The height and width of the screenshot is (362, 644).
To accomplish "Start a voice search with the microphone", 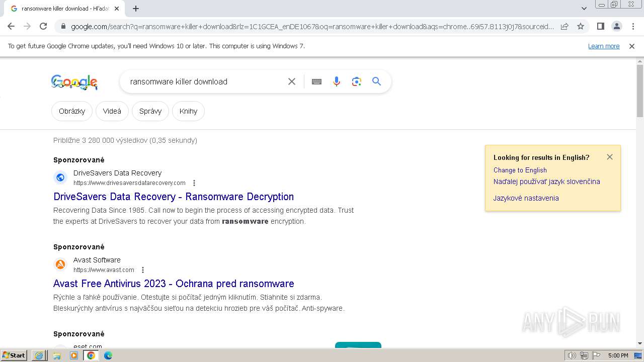I will tap(337, 81).
